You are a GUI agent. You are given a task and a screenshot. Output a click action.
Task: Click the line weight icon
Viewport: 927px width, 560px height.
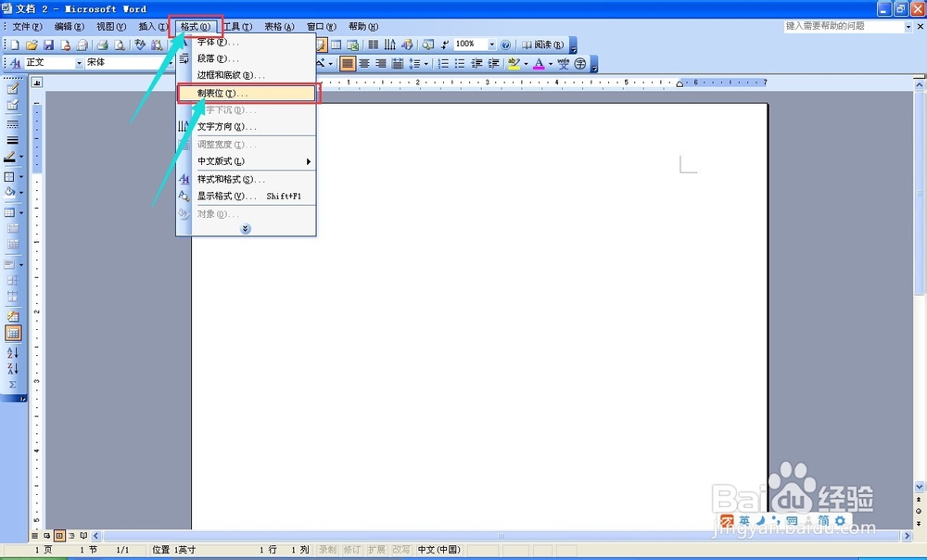[x=12, y=141]
